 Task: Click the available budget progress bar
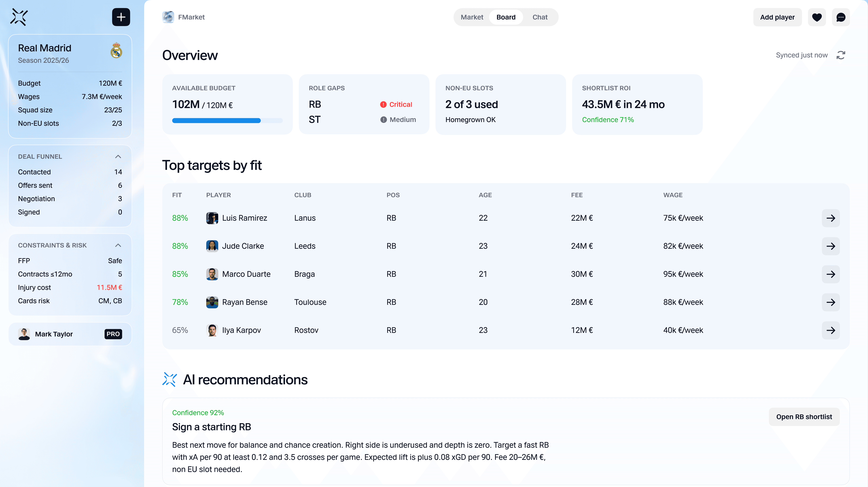point(227,121)
